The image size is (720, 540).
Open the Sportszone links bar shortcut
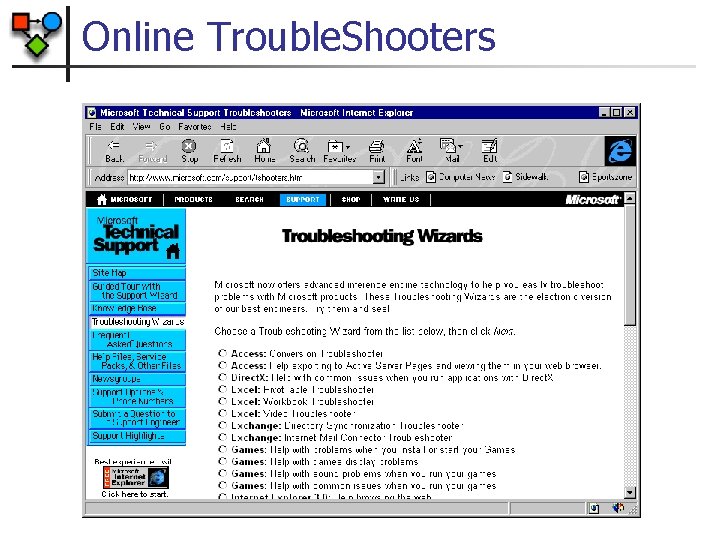tap(606, 177)
